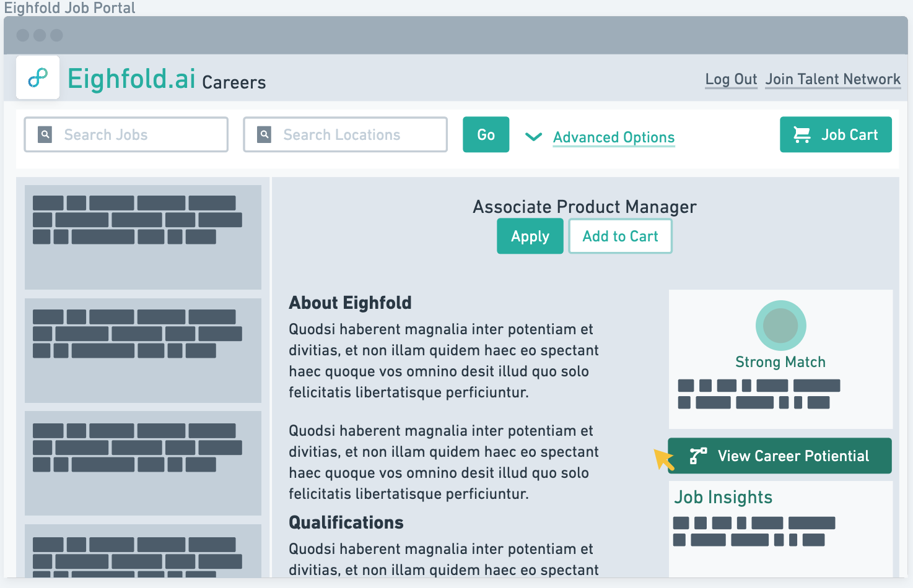The width and height of the screenshot is (913, 588).
Task: Select the second job card in the list
Action: (x=143, y=350)
